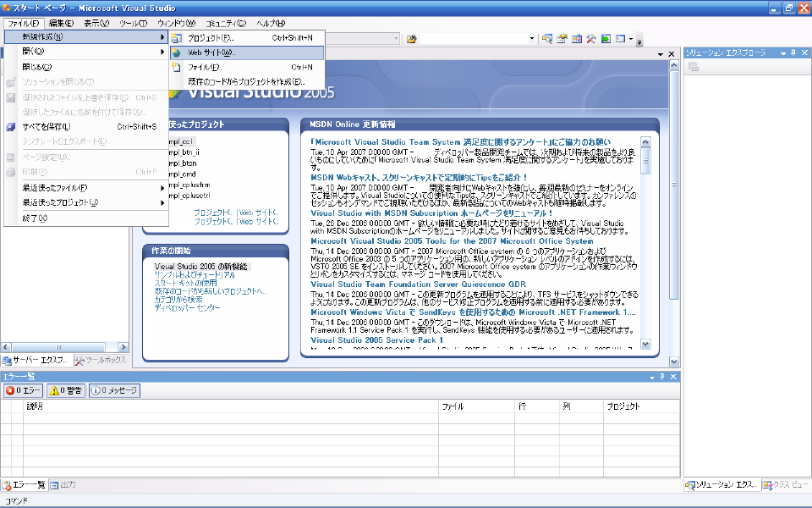The width and height of the screenshot is (812, 508).
Task: Select すべてを保存(L) menu item
Action: [x=86, y=126]
